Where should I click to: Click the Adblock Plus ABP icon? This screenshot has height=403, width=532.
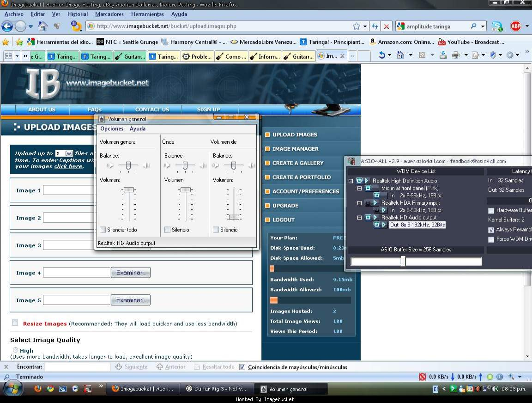[515, 26]
